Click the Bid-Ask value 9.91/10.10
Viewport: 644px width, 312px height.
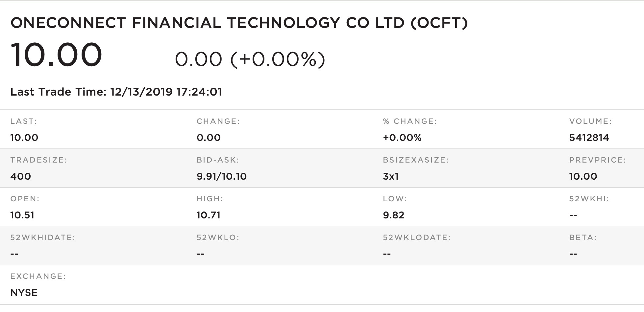point(221,176)
